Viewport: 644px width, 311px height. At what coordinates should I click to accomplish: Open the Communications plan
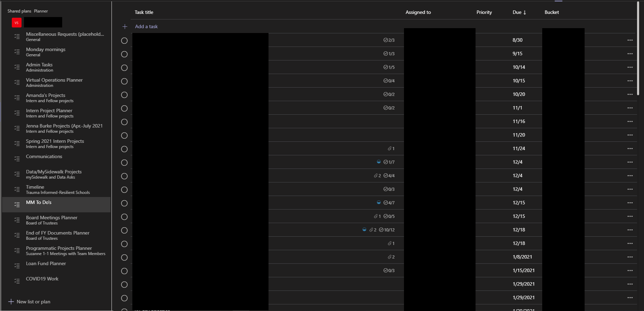(x=56, y=159)
